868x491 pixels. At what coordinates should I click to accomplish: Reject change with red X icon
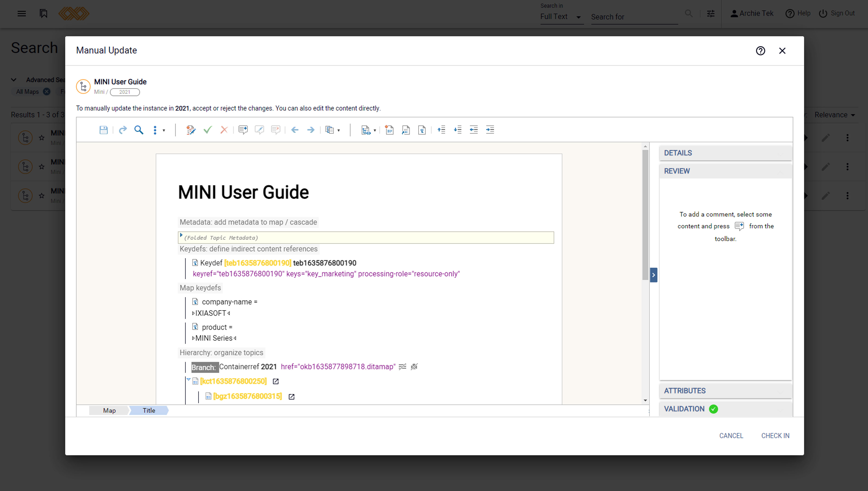coord(224,130)
